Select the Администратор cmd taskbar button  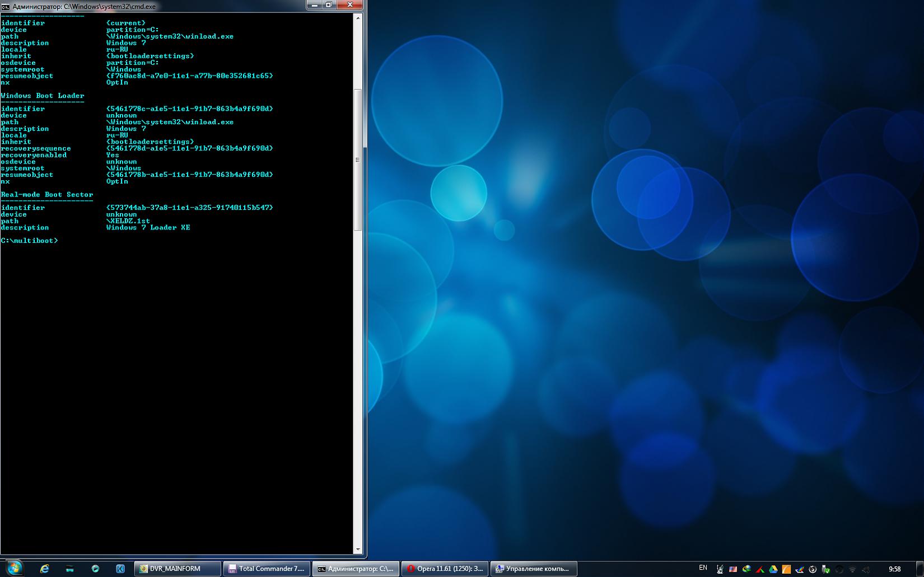(356, 569)
